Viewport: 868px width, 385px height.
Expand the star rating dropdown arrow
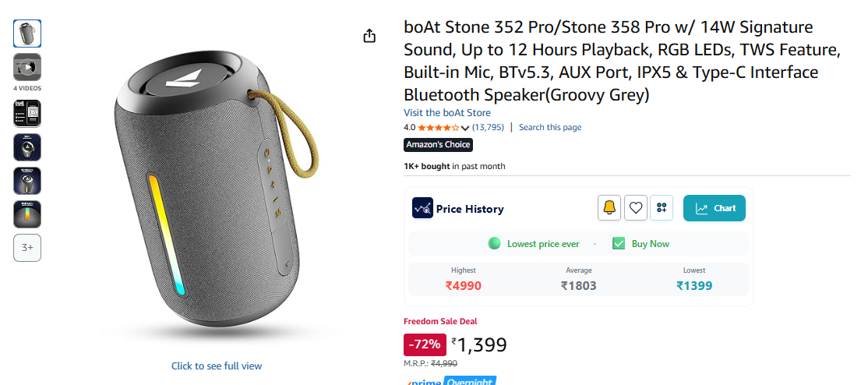click(465, 128)
